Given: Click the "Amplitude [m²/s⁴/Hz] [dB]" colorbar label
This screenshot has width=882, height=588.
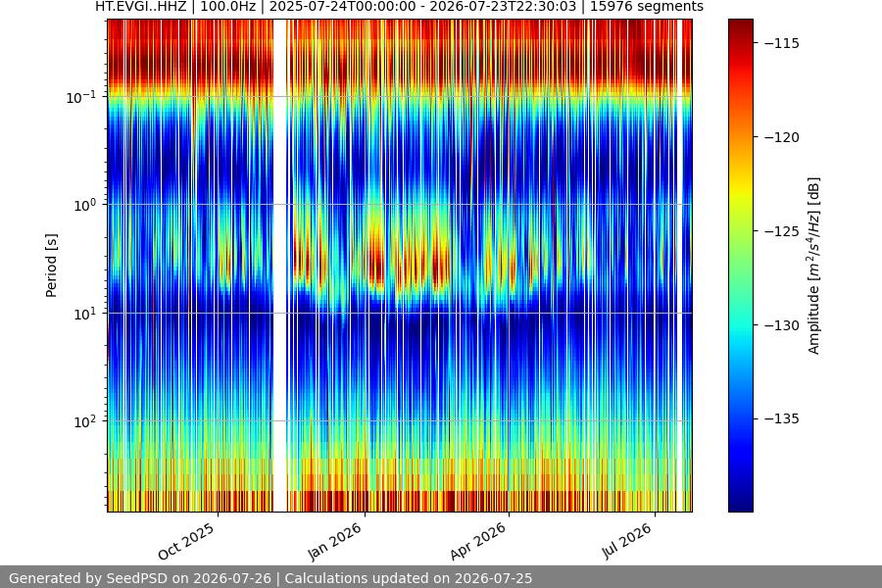Looking at the screenshot, I should pyautogui.click(x=814, y=266).
